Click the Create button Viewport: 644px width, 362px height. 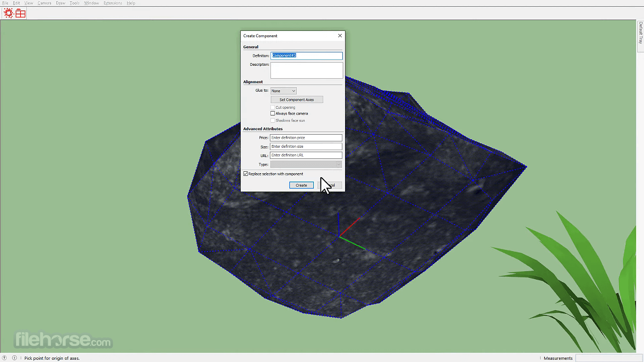point(301,185)
